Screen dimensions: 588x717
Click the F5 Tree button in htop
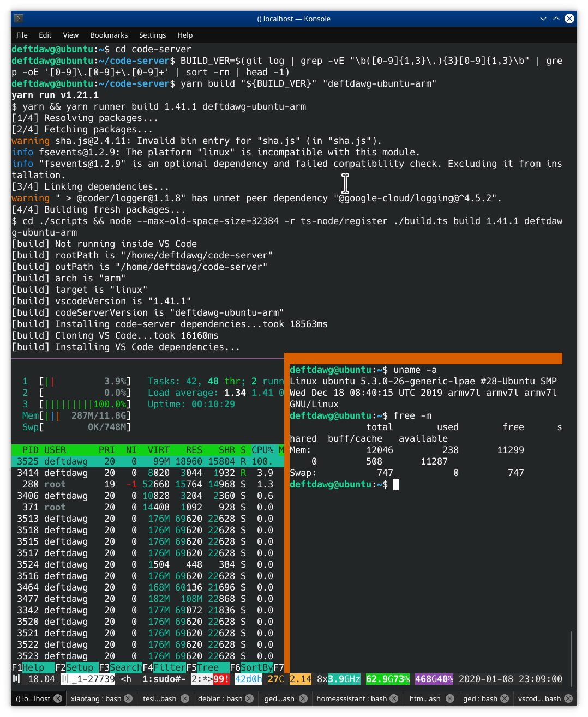[208, 667]
